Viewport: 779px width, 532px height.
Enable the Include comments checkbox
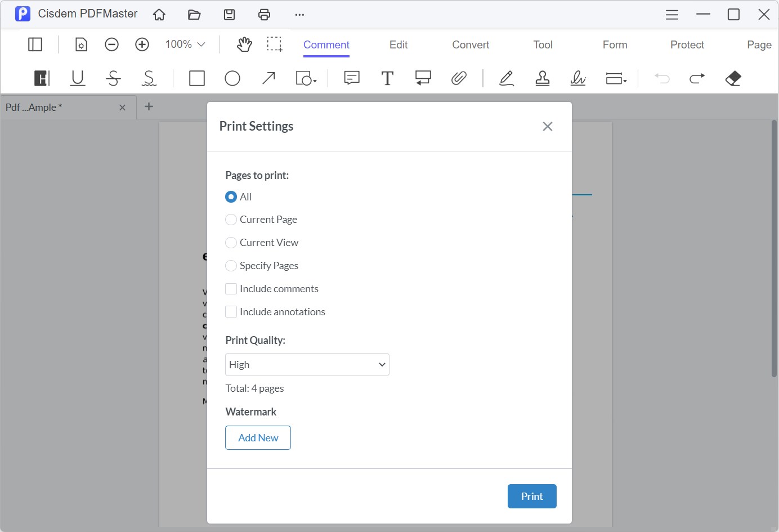(231, 288)
